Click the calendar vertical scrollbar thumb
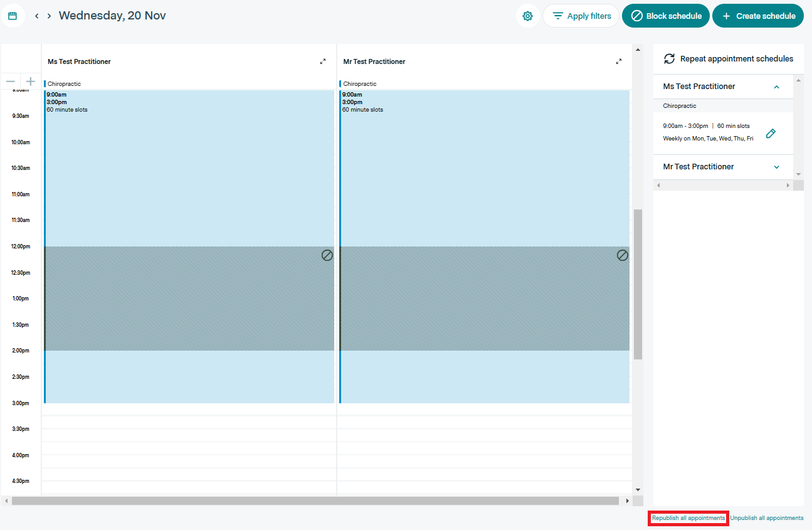The width and height of the screenshot is (812, 530). point(638,284)
